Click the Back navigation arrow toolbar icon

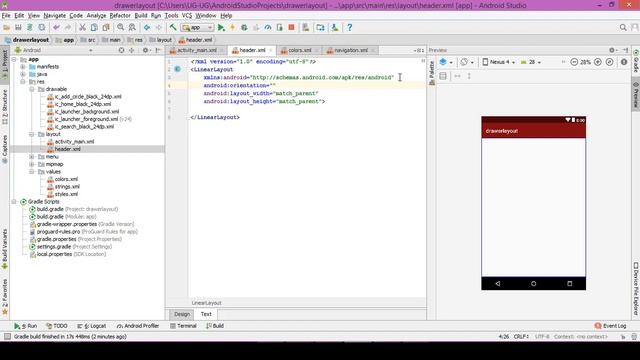tap(147, 28)
